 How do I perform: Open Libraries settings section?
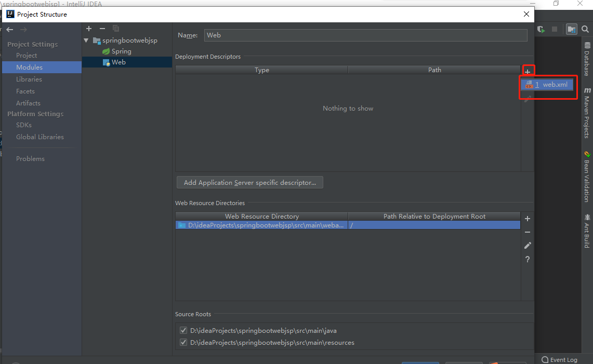coord(29,79)
